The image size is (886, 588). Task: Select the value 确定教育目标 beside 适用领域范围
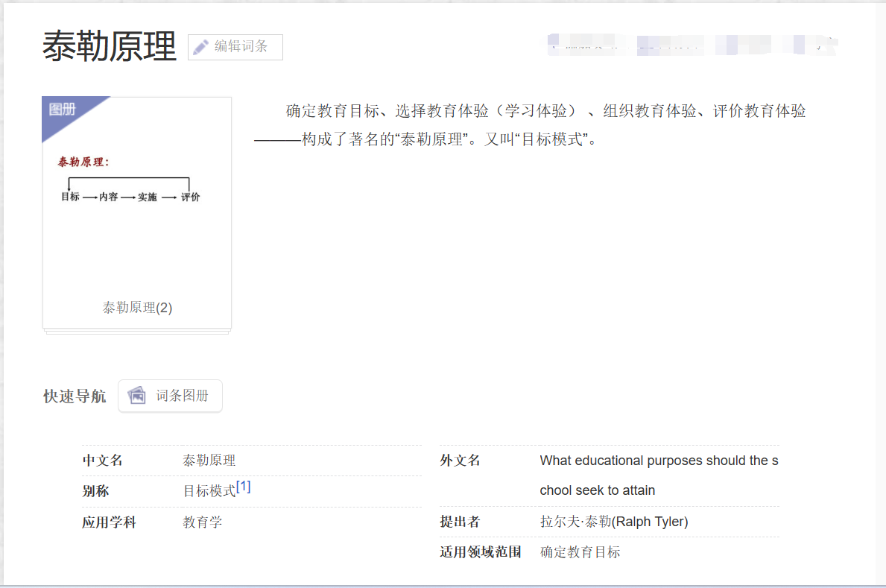click(x=580, y=551)
